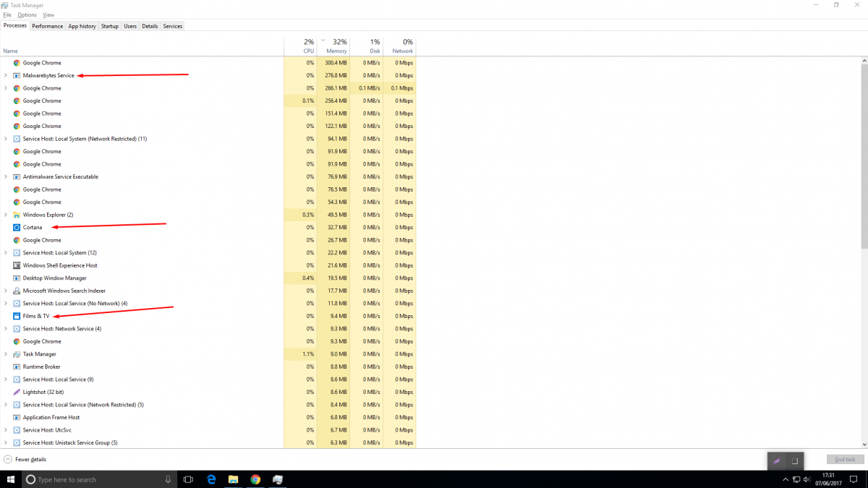868x488 pixels.
Task: Select the Films & TV process icon
Action: click(17, 316)
